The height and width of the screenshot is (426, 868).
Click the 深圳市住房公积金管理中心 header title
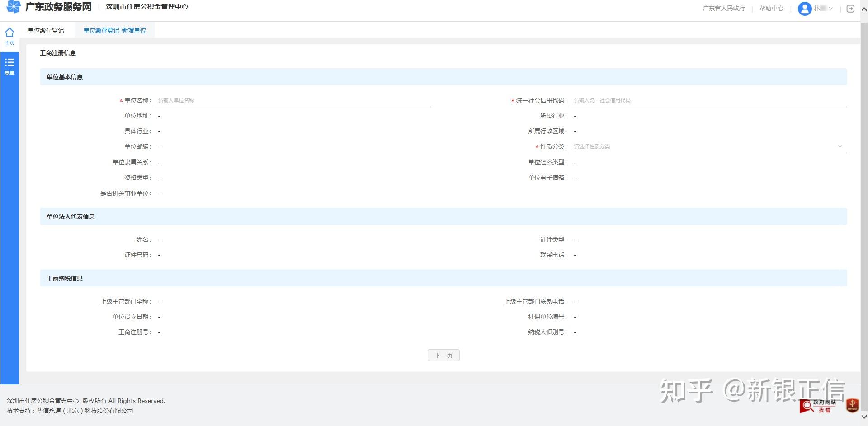point(147,7)
